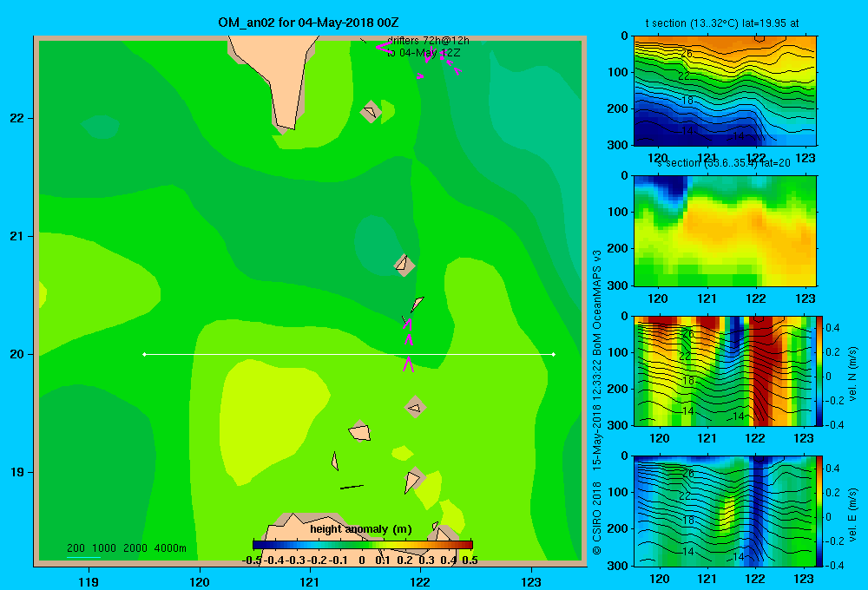Click the 'height anomaly (m)' legend title
The height and width of the screenshot is (590, 868).
[x=361, y=529]
